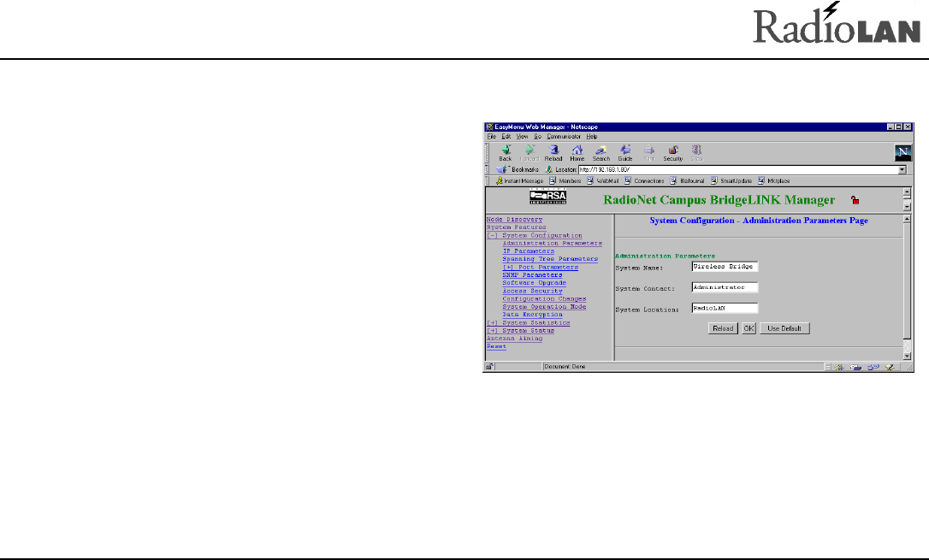Screen dimensions: 929x560
Task: Click the status bar security lock icon
Action: (489, 367)
